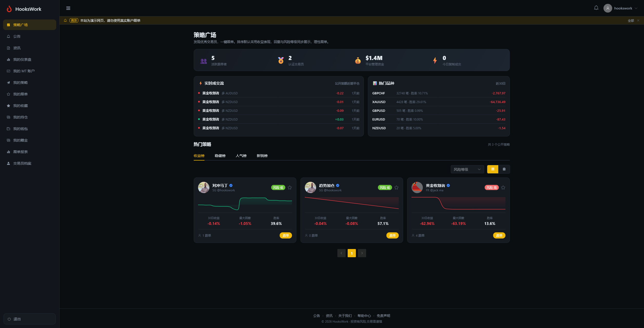Open the hookswork user account menu
The image size is (644, 328).
[x=621, y=8]
